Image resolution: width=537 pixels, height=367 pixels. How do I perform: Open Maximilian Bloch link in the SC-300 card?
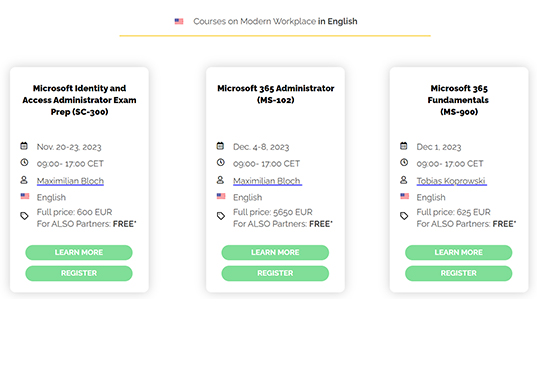point(70,181)
